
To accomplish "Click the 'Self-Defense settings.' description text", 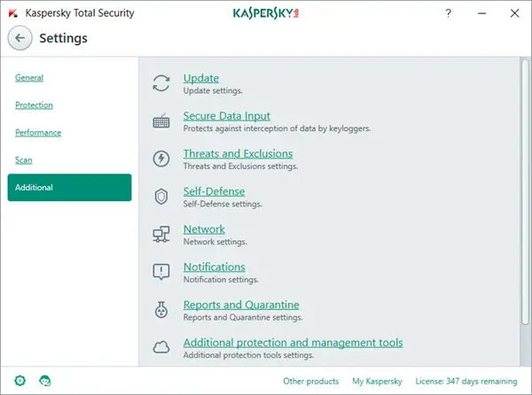I will pos(223,204).
